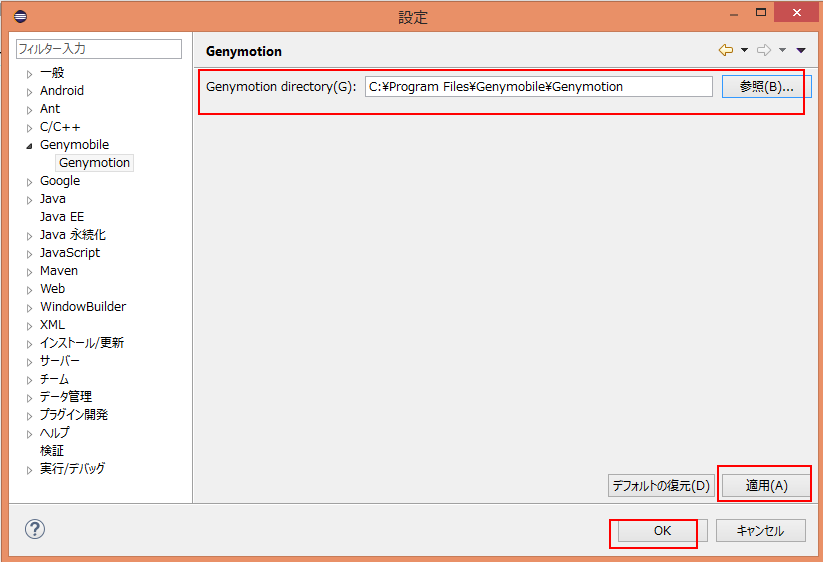Expand the Android preferences node
823x562 pixels.
(x=29, y=91)
